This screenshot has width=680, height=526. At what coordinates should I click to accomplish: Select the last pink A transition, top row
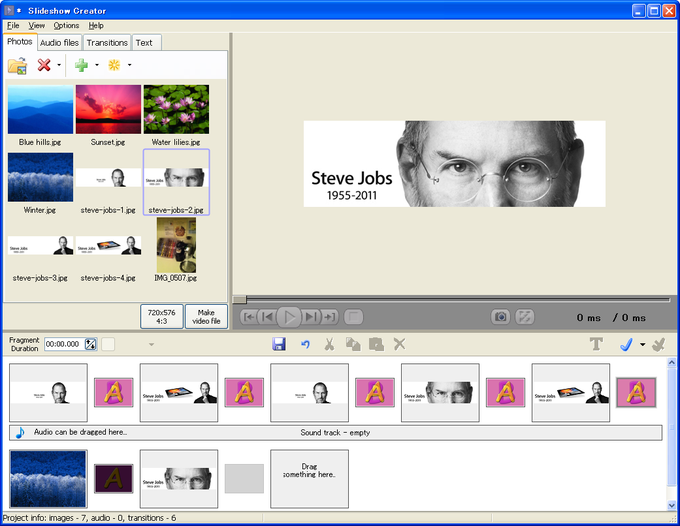636,392
